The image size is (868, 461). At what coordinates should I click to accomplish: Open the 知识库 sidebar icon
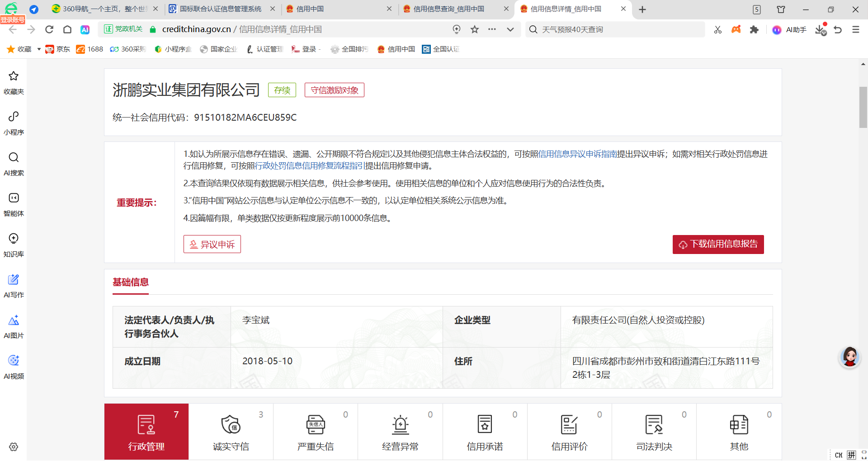click(14, 245)
